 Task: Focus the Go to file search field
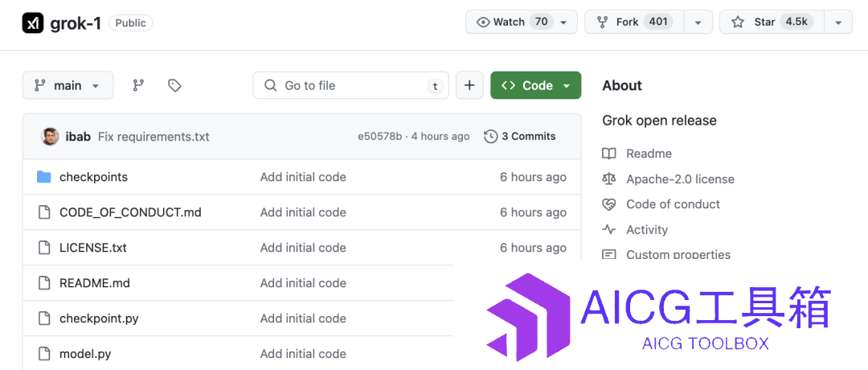click(351, 85)
